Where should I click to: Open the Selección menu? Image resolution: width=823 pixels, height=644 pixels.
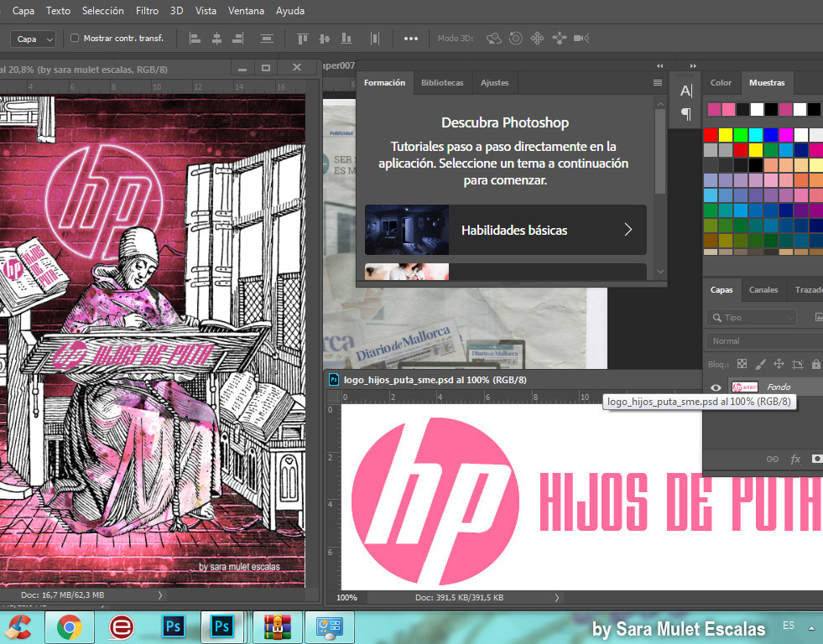103,11
